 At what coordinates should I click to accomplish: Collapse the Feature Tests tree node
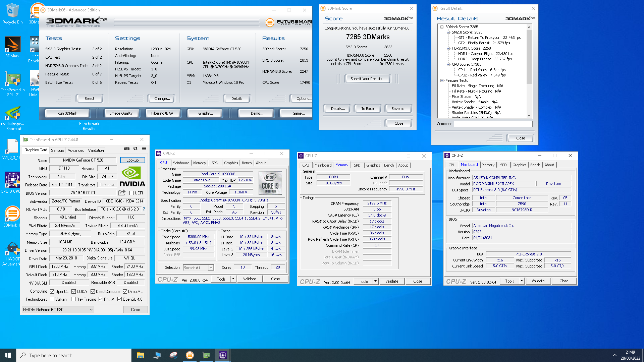442,80
